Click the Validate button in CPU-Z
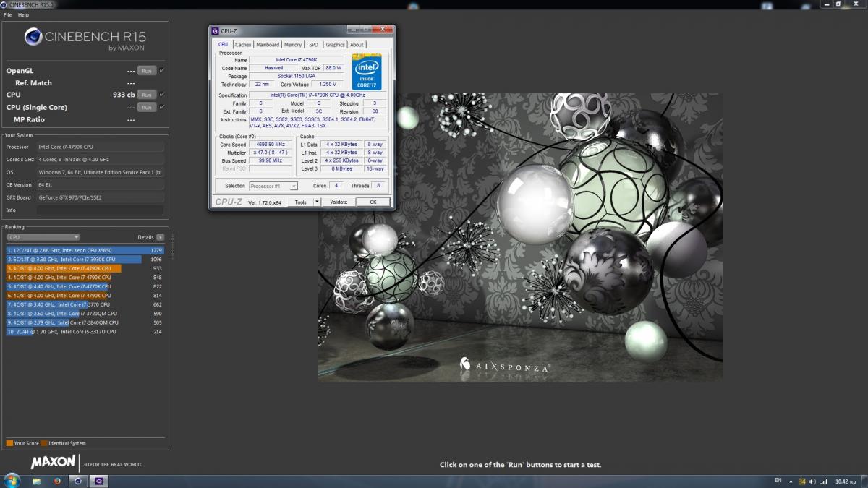 339,202
